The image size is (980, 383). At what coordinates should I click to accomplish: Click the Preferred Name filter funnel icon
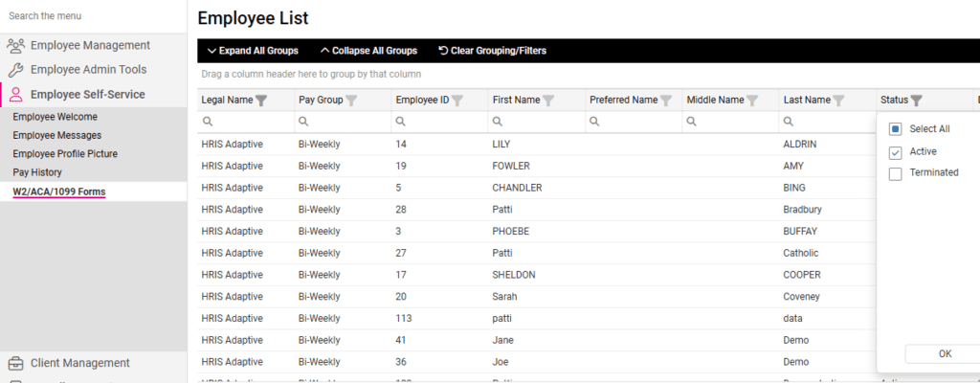666,101
